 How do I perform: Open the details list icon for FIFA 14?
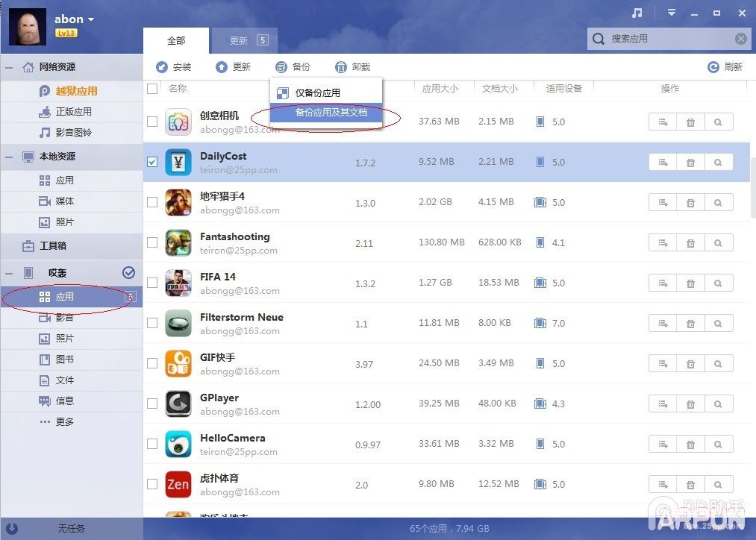pyautogui.click(x=662, y=283)
